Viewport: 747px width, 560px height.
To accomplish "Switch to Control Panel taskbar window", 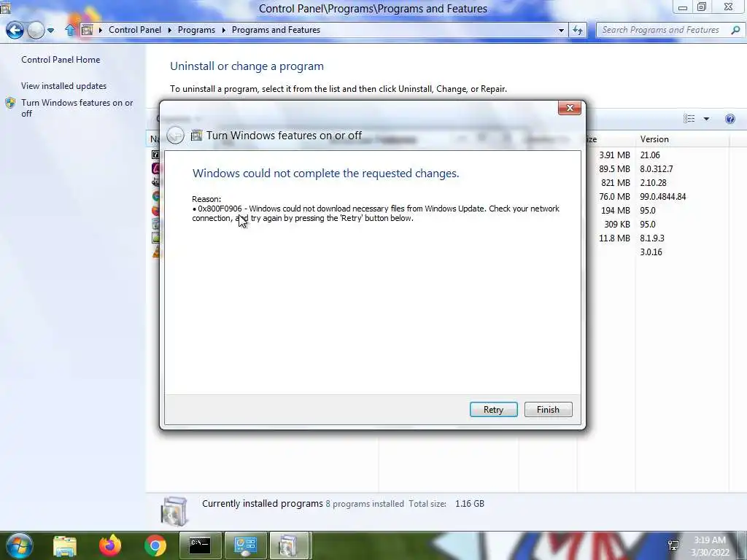I will 245,545.
